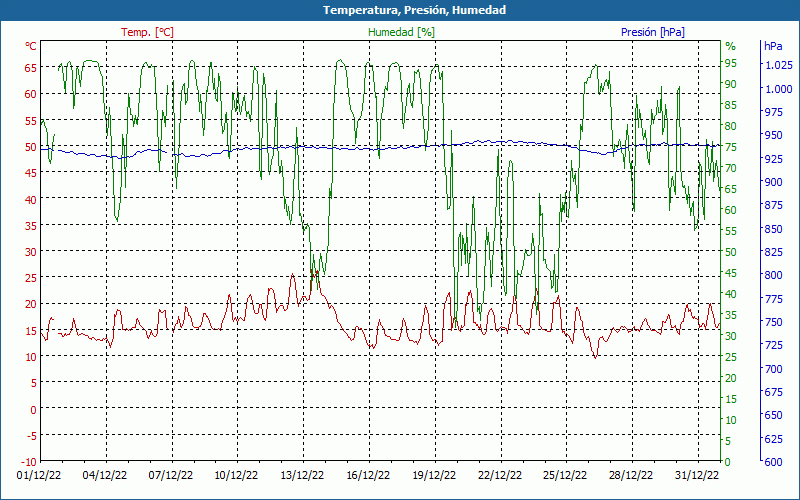Select the green "Humedad [%]" legend label
The height and width of the screenshot is (500, 800).
(402, 32)
